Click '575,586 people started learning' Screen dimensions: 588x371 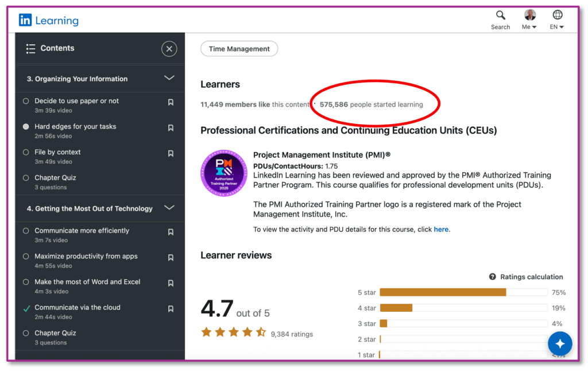372,105
